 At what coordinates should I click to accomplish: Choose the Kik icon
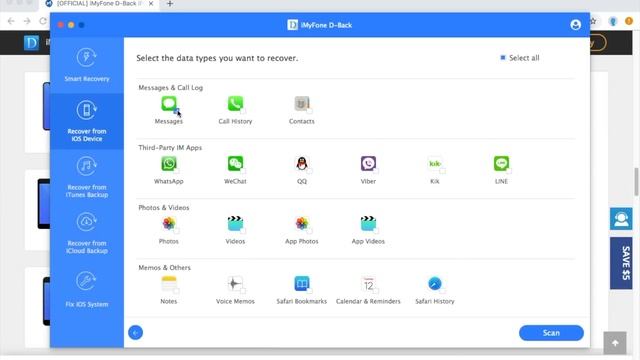point(435,164)
